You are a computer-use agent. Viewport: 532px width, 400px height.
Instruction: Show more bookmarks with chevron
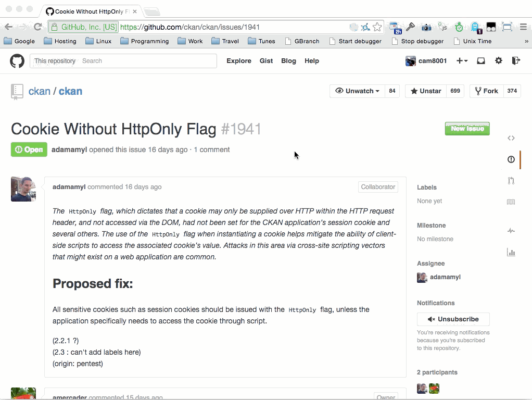tap(526, 41)
